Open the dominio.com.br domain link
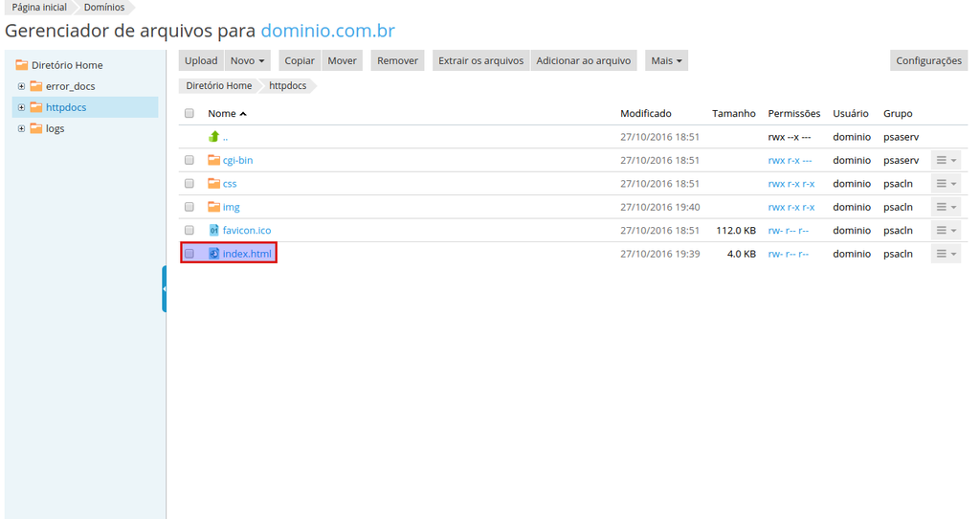980x519 pixels. [x=327, y=31]
